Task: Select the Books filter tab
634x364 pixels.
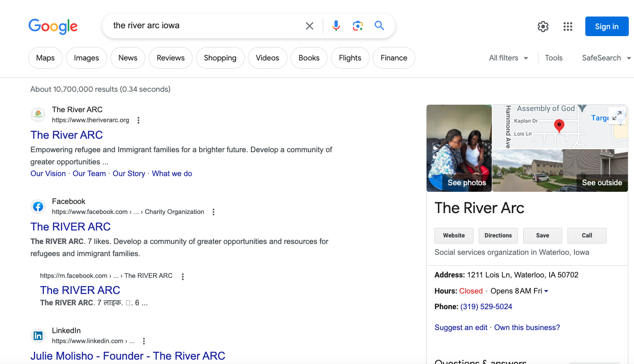Action: [309, 58]
